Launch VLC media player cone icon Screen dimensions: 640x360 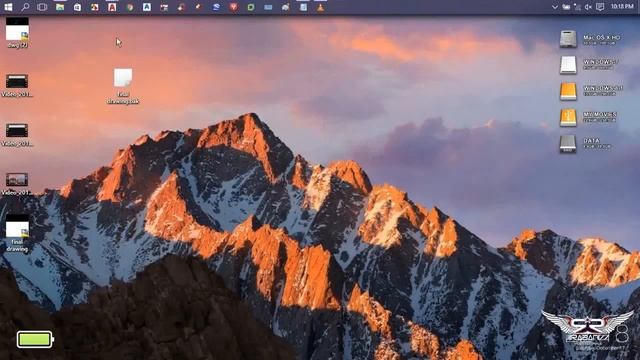coord(320,7)
